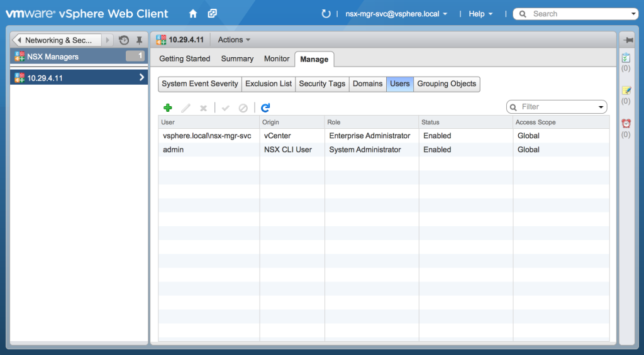644x355 pixels.
Task: Click the green plus Add user icon
Action: pyautogui.click(x=167, y=107)
